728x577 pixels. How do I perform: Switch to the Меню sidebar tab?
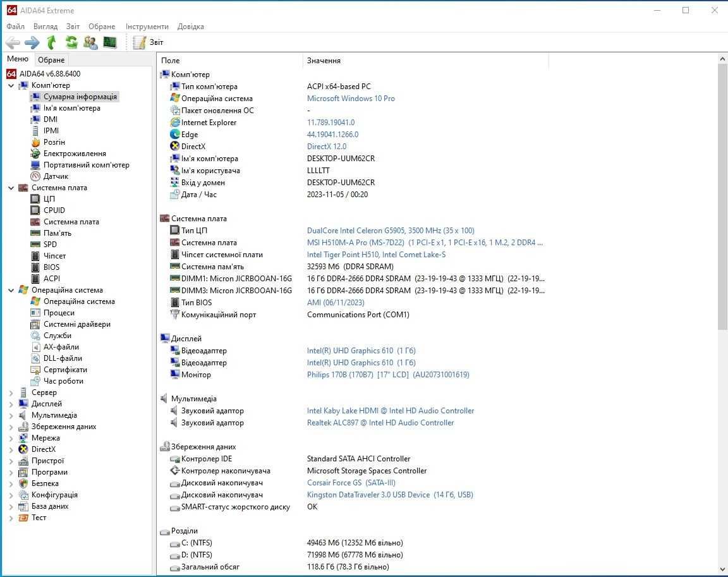[x=18, y=59]
